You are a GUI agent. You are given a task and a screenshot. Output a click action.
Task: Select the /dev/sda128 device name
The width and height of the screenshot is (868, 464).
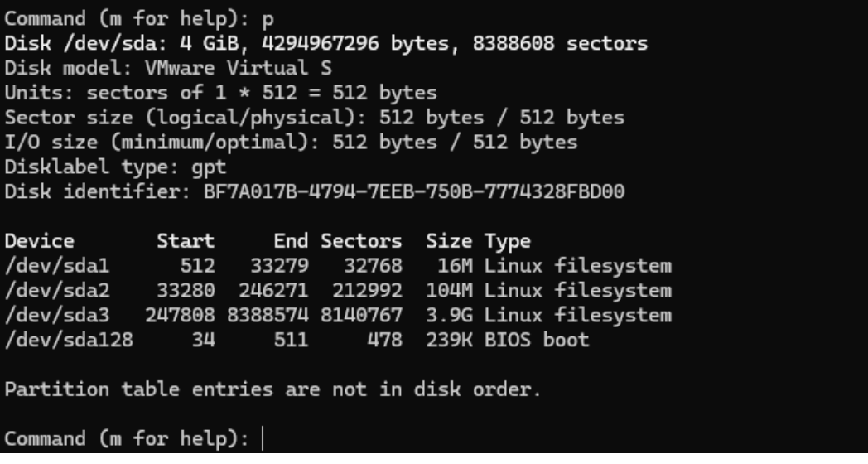pos(69,340)
